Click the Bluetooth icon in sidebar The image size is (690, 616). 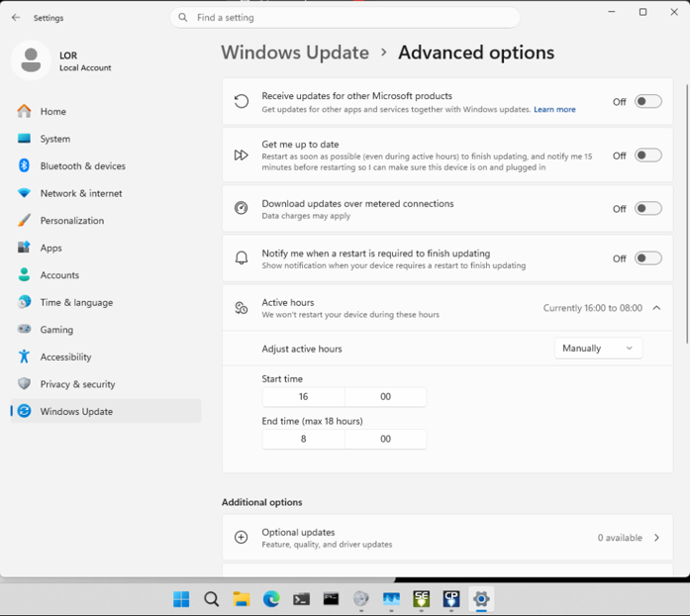coord(24,165)
